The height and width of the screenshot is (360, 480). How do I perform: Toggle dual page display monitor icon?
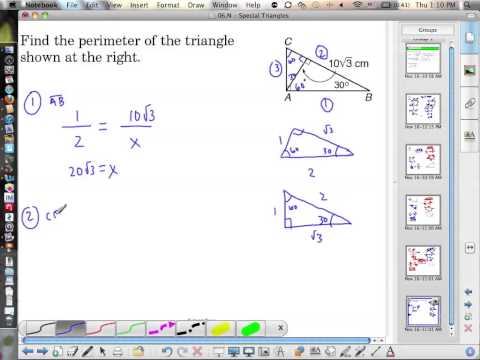click(x=249, y=351)
